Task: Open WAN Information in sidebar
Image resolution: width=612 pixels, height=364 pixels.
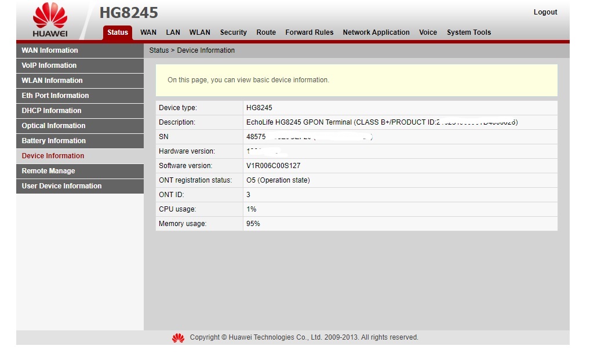Action: tap(50, 50)
